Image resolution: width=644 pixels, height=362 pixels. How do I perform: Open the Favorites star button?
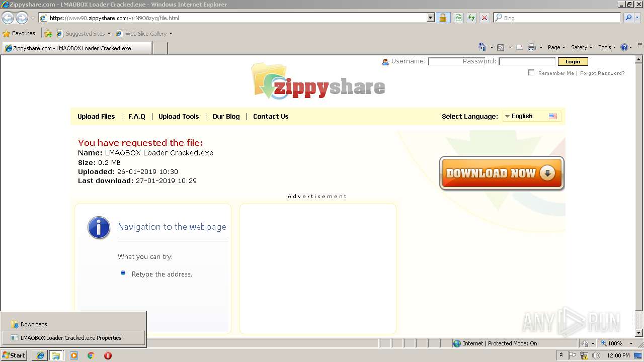19,33
